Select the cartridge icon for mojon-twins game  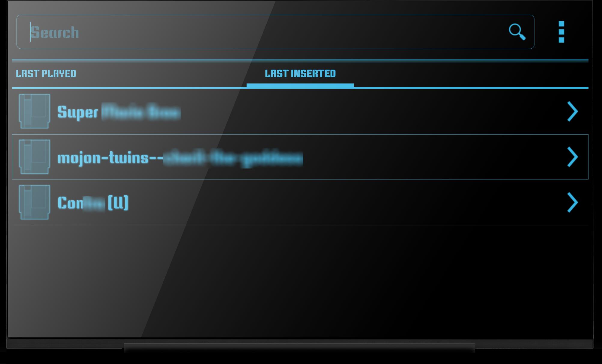(x=35, y=157)
